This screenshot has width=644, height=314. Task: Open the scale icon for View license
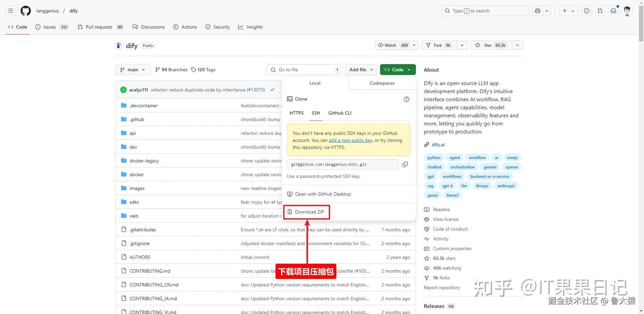click(x=426, y=219)
